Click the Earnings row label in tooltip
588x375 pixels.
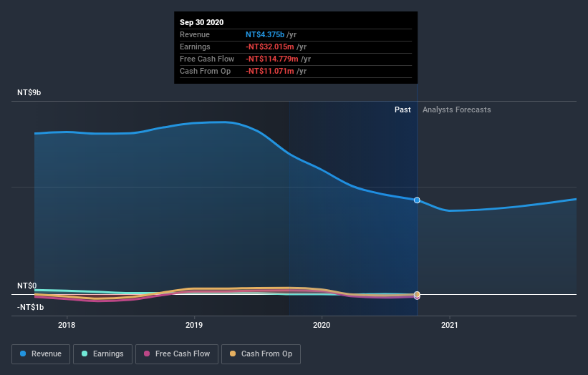pos(195,47)
